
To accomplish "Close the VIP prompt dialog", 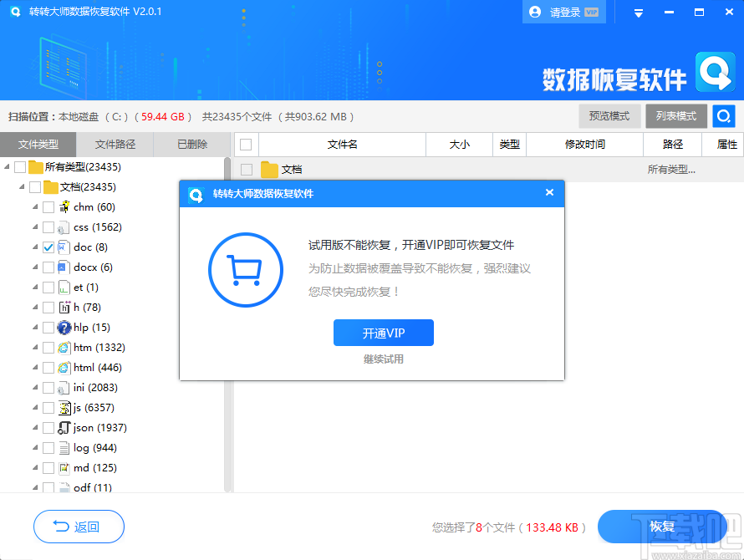I will [549, 192].
